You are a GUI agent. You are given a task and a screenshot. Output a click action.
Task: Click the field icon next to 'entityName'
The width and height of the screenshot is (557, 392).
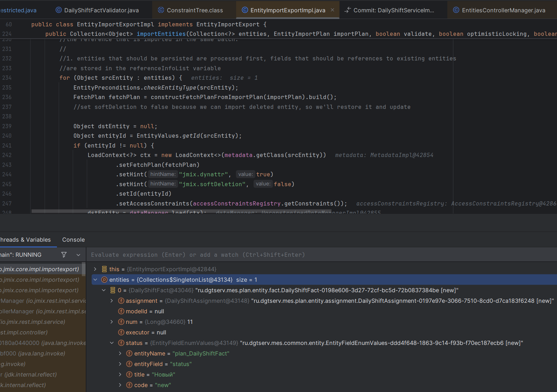[x=129, y=353]
